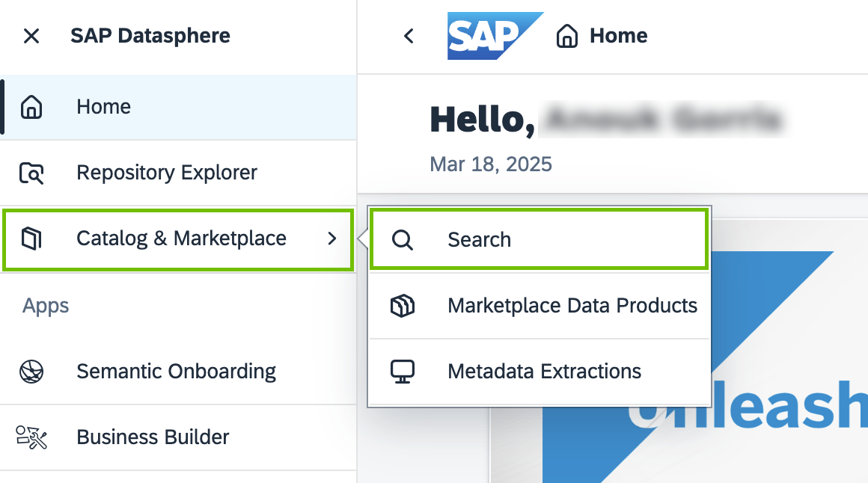Click the Home breadcrumb in the header
Image resolution: width=868 pixels, height=483 pixels.
point(618,36)
